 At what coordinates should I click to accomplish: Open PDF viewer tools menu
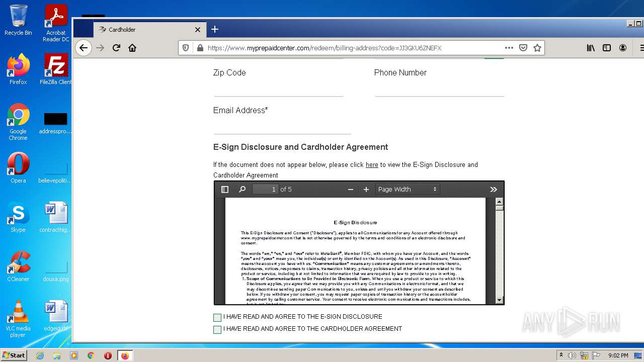tap(493, 189)
